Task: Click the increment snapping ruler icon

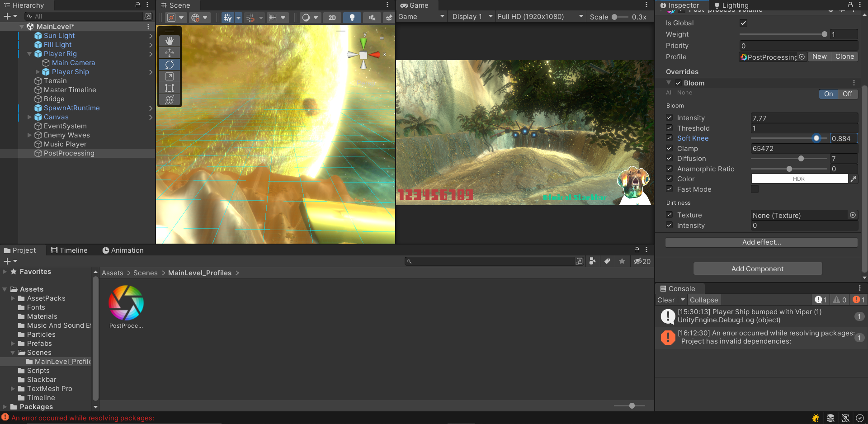Action: [x=273, y=17]
